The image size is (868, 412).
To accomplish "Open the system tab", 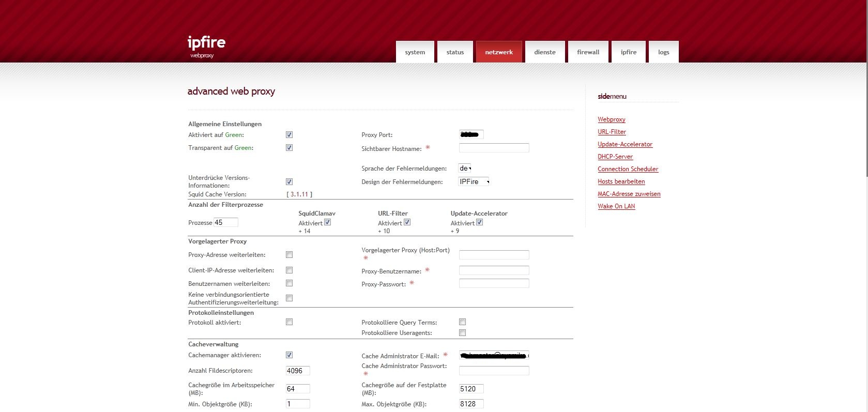I will click(x=415, y=52).
